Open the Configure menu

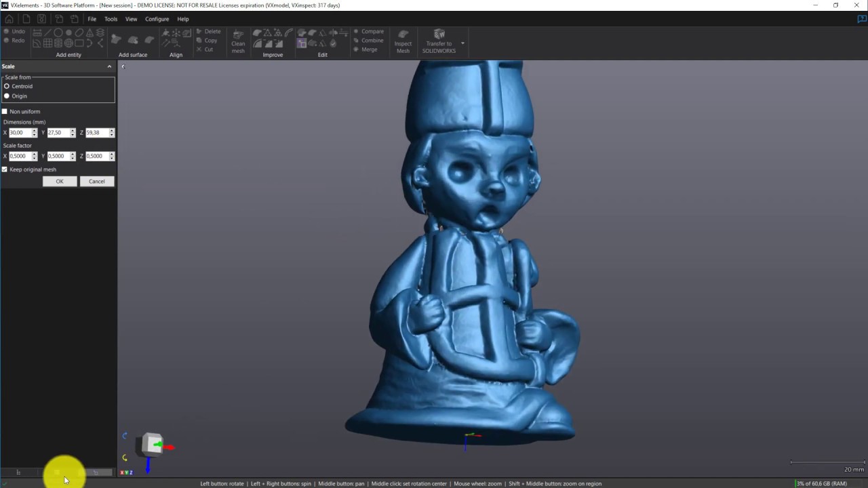pyautogui.click(x=157, y=19)
